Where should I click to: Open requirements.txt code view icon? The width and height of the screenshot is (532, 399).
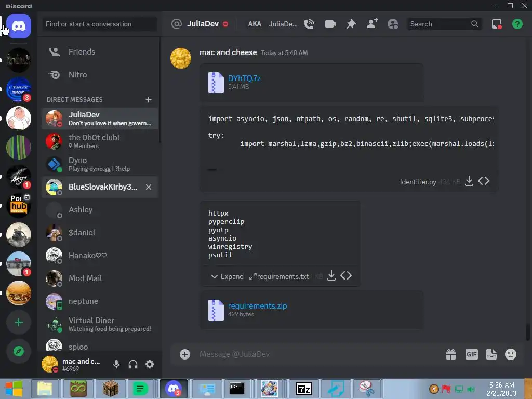pyautogui.click(x=346, y=275)
